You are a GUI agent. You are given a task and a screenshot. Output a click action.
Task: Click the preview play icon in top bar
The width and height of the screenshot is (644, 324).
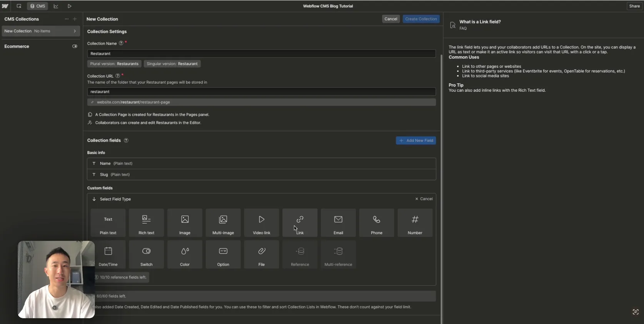[x=70, y=6]
